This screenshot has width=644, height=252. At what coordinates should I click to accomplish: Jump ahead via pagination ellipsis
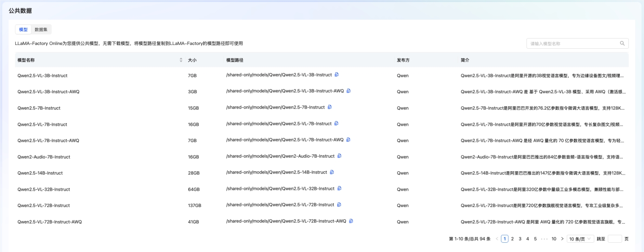[544, 239]
